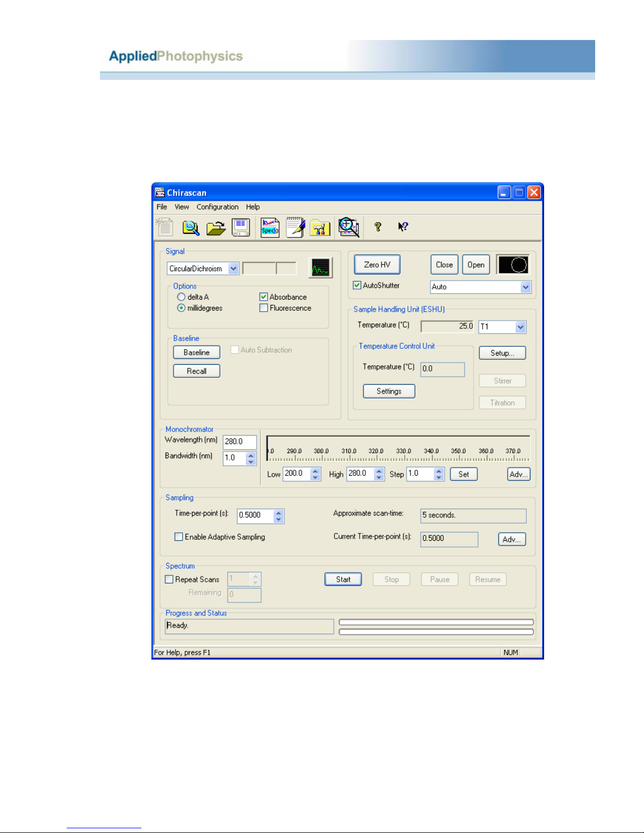The width and height of the screenshot is (644, 833).
Task: Select the millidegrees radio option
Action: [181, 308]
